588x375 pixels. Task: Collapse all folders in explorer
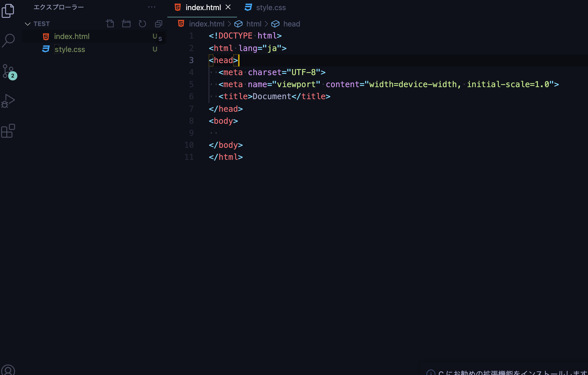(x=158, y=24)
